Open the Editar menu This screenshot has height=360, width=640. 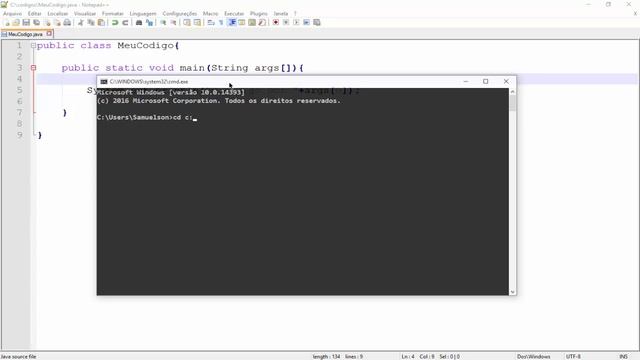point(35,13)
